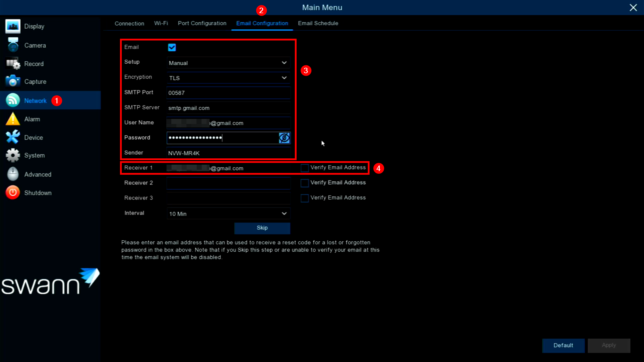The image size is (644, 362).
Task: Open the Advanced mouse icon
Action: tap(13, 174)
